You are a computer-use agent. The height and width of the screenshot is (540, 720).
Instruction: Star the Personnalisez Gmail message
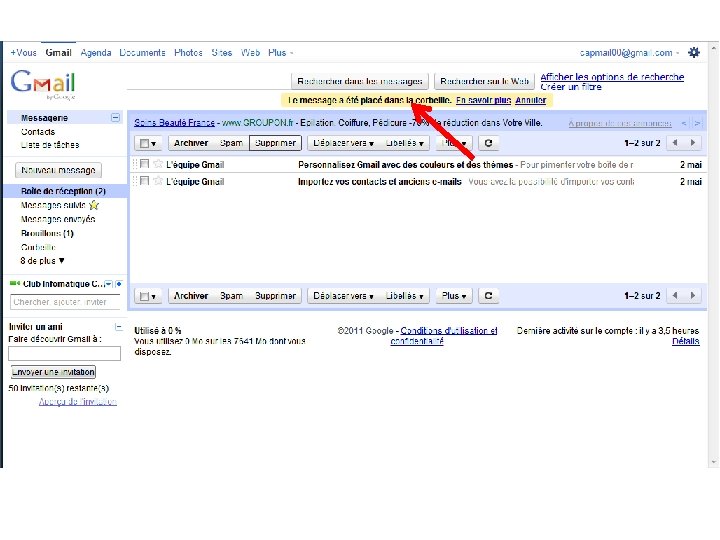[158, 164]
